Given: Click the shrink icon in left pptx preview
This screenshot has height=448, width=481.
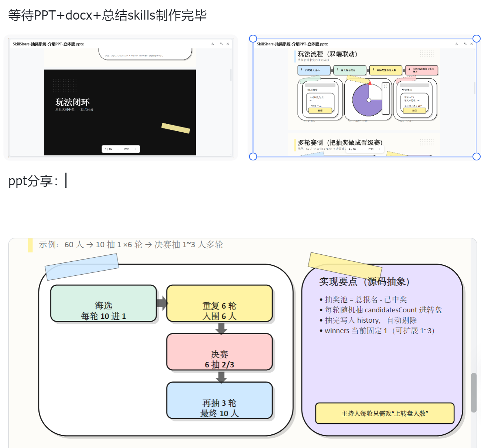Looking at the screenshot, I should (x=221, y=44).
